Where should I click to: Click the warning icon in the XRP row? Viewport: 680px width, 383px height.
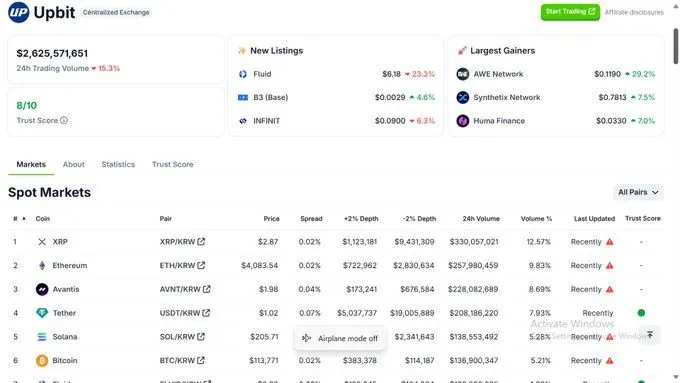609,242
